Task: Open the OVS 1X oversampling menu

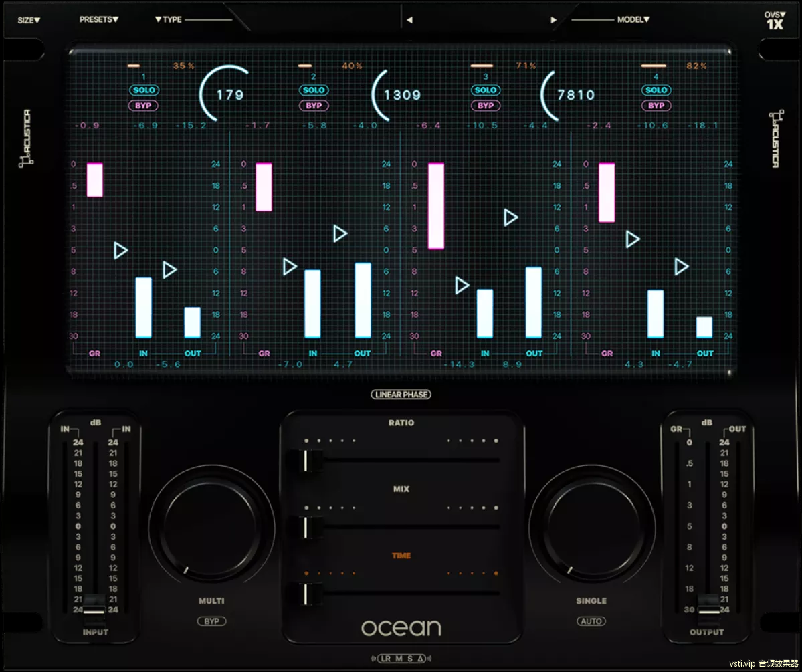Action: pos(775,21)
